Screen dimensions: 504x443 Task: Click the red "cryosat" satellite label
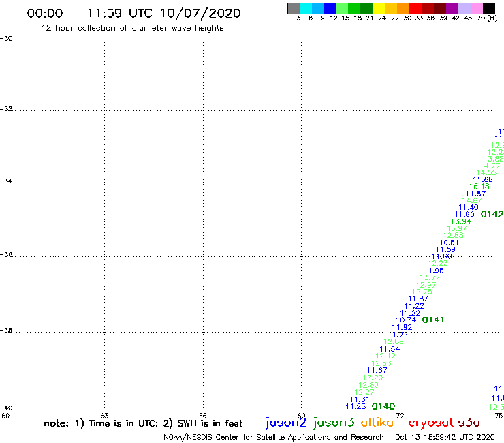[x=431, y=423]
